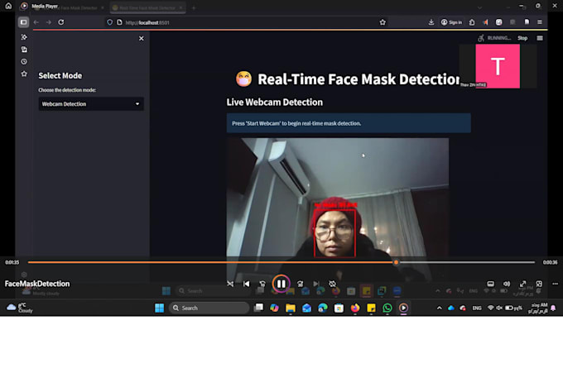Open the Media Player volume control
Image resolution: width=563 pixels, height=392 pixels.
pos(507,284)
